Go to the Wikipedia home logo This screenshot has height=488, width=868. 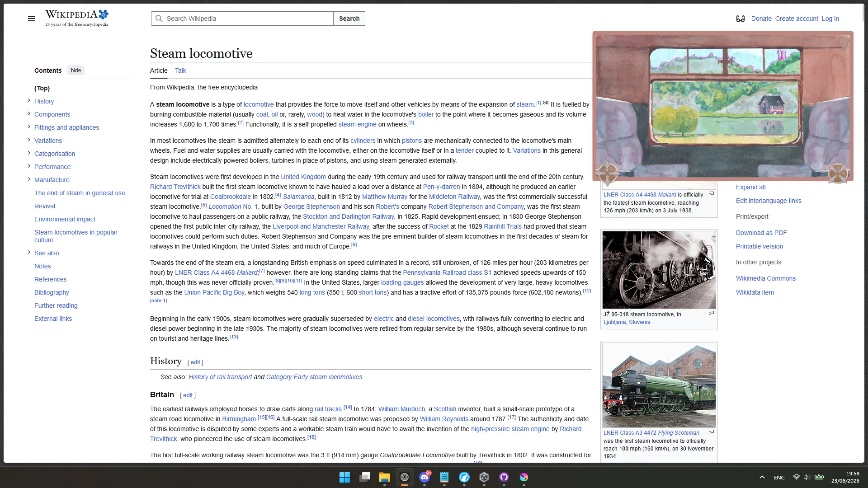pyautogui.click(x=77, y=19)
